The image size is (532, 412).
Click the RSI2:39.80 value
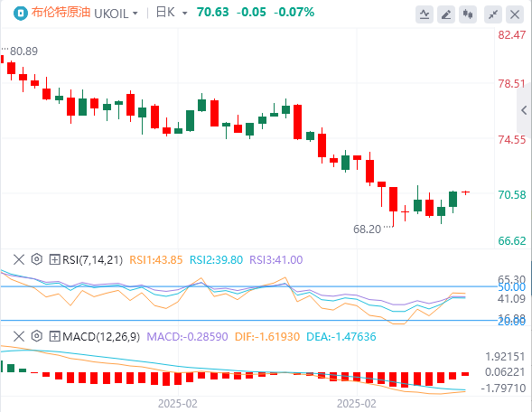[x=216, y=260]
